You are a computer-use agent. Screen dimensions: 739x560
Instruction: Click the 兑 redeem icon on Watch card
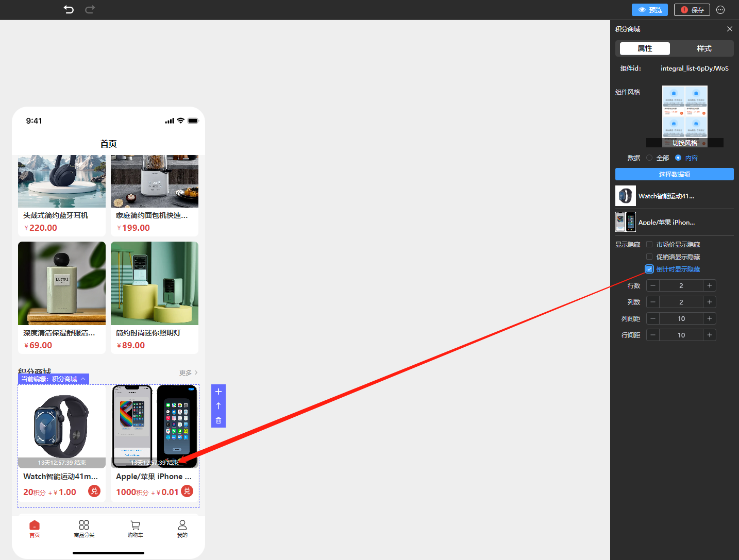click(94, 491)
